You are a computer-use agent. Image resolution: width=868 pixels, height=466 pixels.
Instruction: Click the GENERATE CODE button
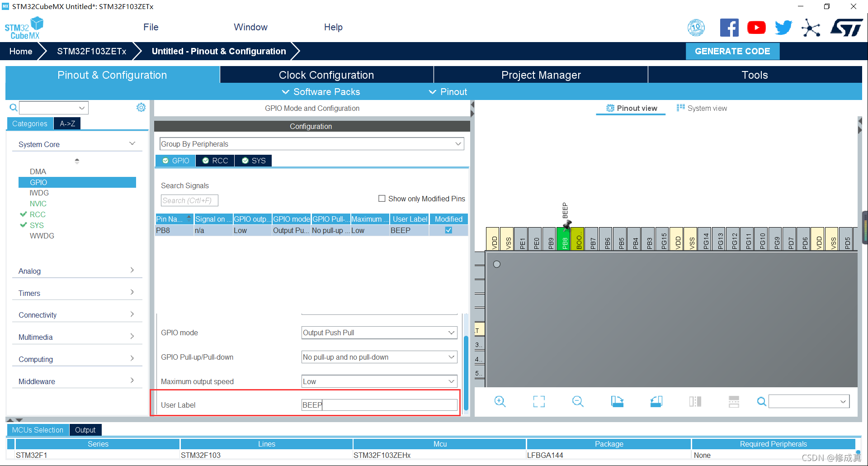pos(732,51)
